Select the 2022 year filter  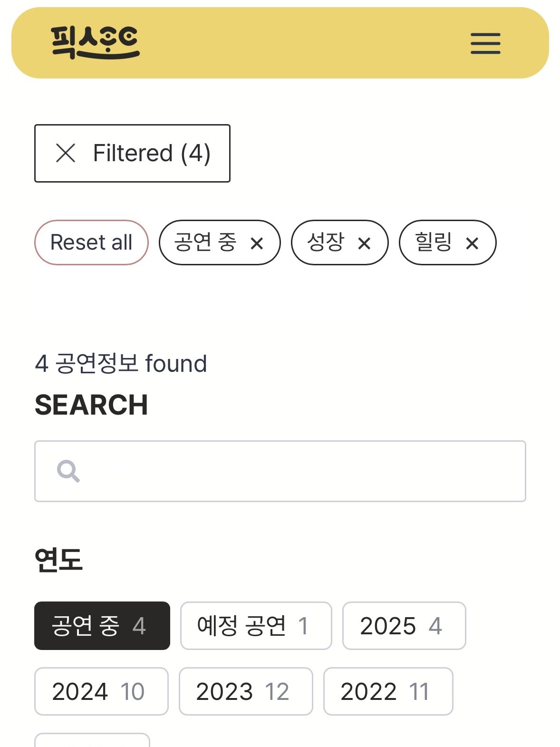tap(388, 691)
